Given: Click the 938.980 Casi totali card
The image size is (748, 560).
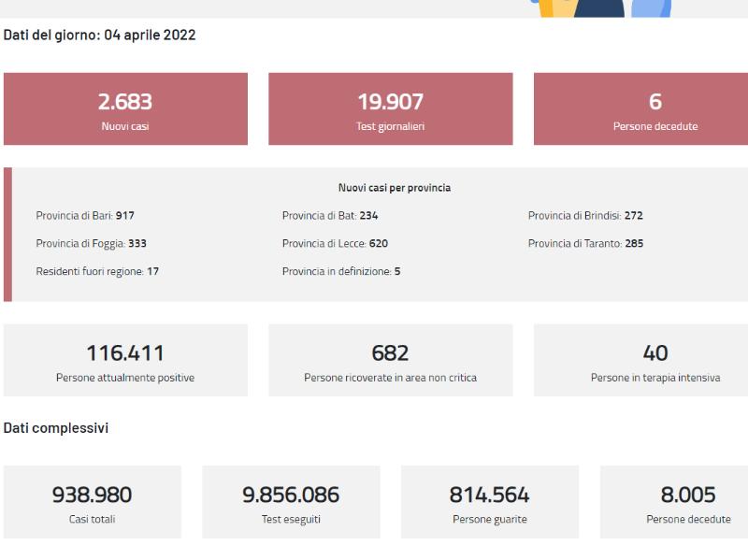Looking at the screenshot, I should tap(92, 502).
